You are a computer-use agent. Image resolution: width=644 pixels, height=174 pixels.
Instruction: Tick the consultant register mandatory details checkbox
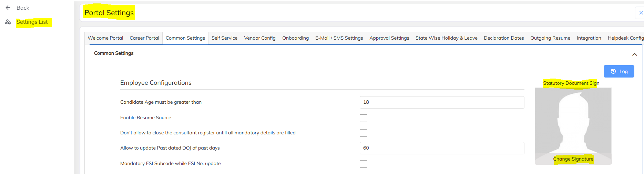tap(364, 133)
